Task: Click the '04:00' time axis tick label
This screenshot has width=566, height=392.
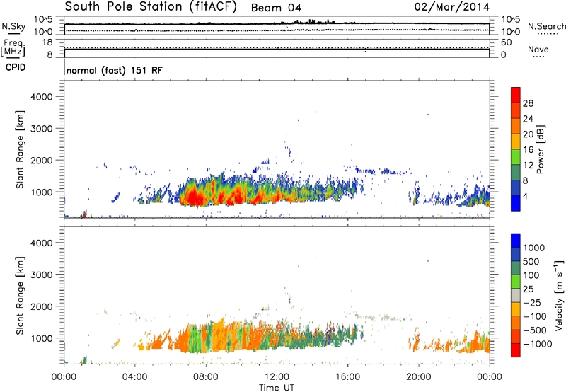Action: coord(135,377)
